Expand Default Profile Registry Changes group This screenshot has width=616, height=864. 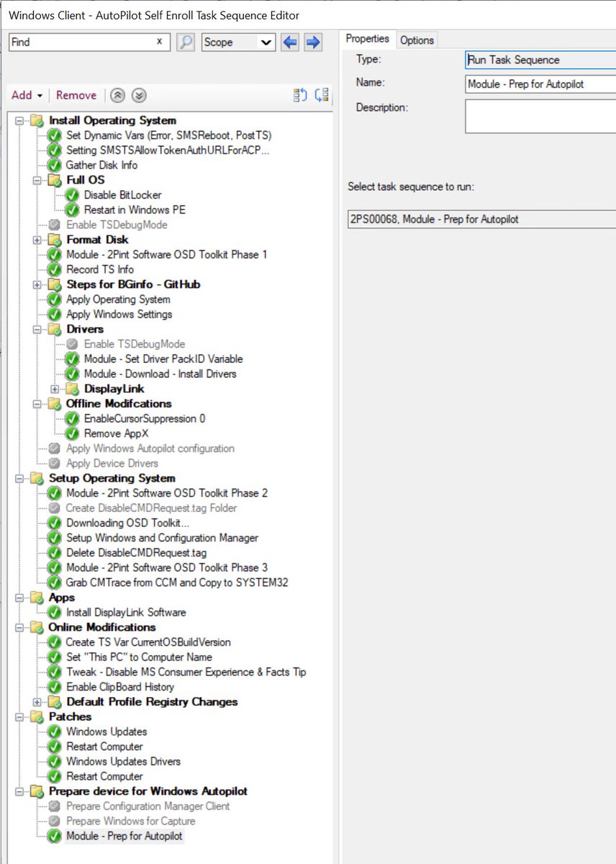[37, 701]
